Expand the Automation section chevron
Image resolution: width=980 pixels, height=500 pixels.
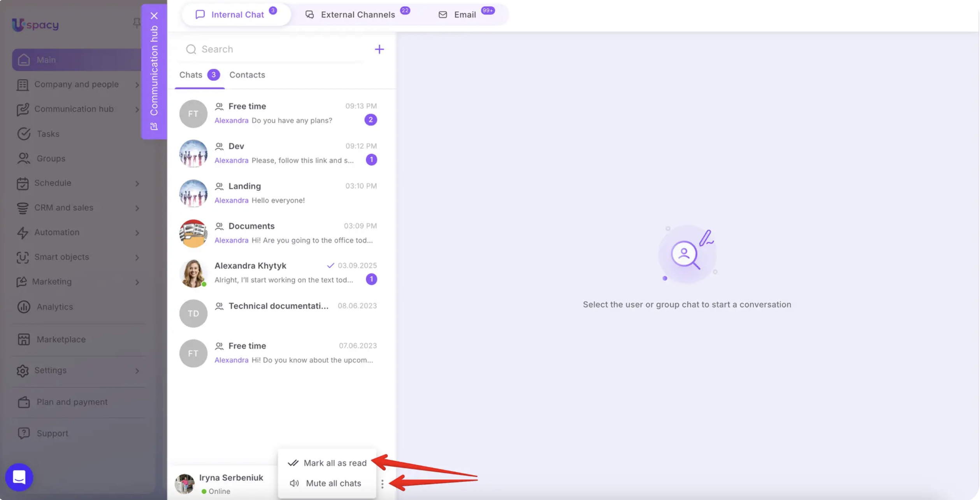pyautogui.click(x=137, y=232)
